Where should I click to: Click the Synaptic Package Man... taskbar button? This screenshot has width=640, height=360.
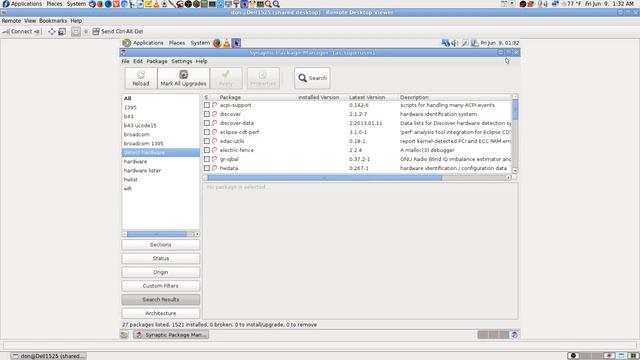(x=171, y=335)
